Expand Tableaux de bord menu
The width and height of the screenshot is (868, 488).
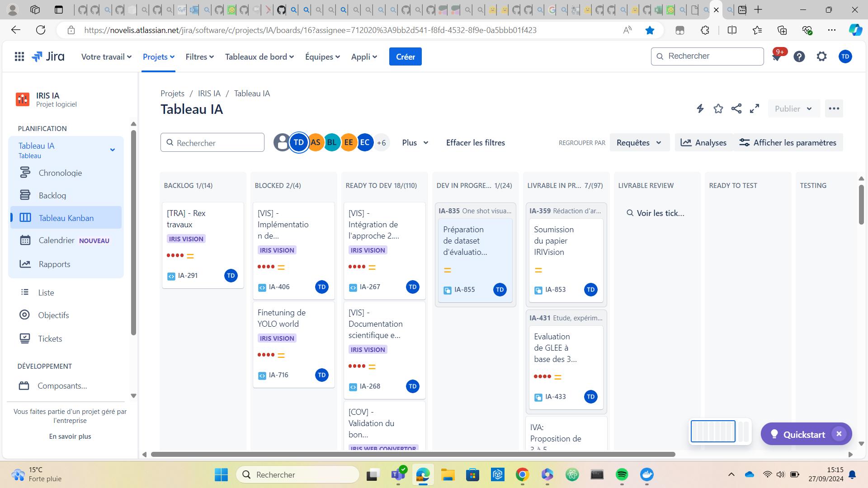(x=259, y=56)
